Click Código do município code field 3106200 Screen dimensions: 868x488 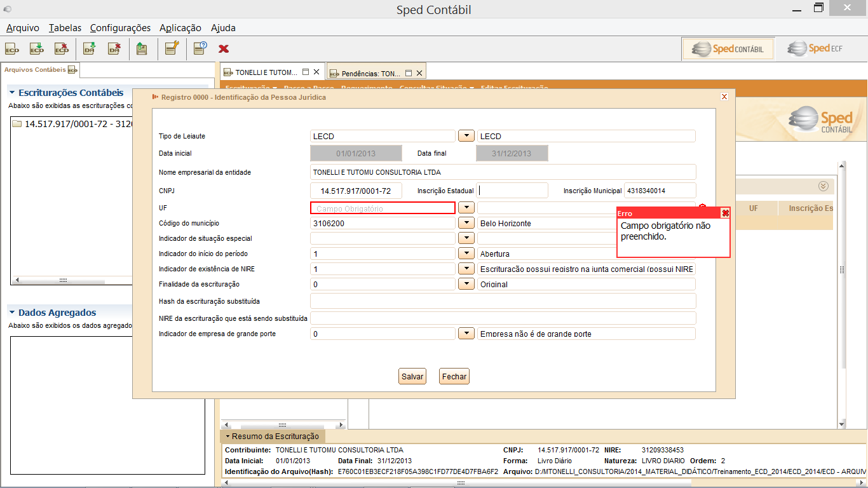tap(383, 223)
